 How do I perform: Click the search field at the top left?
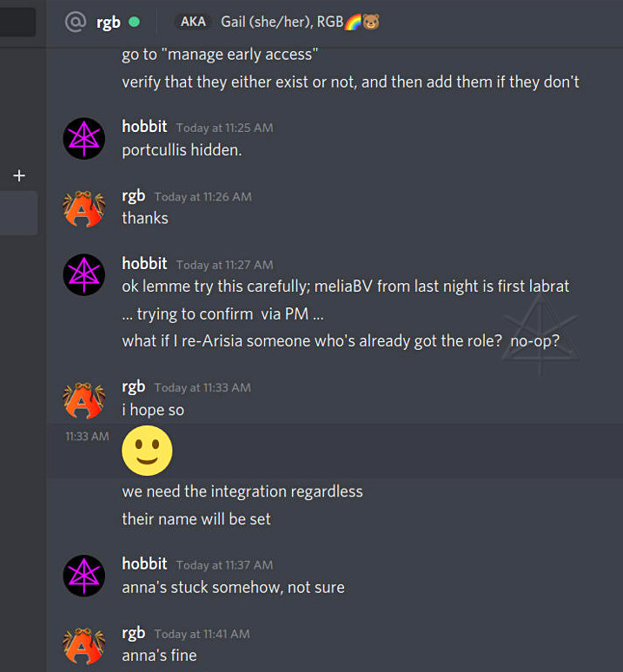coord(17,22)
